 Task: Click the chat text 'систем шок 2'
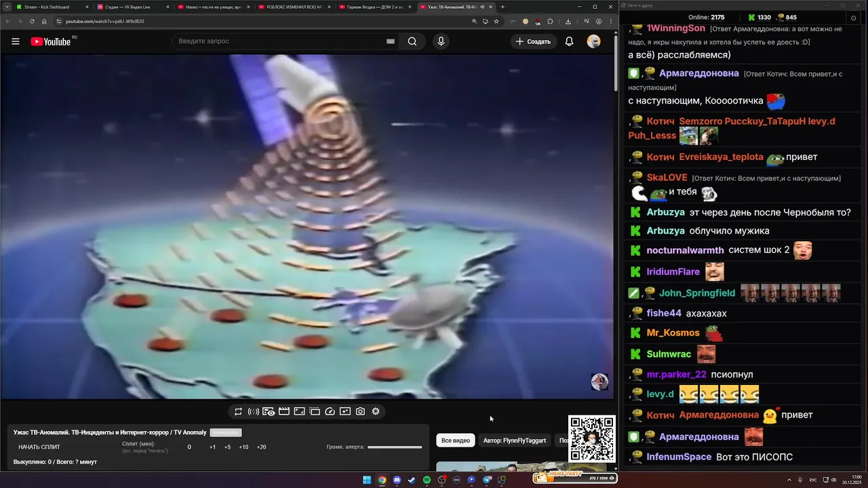[759, 250]
